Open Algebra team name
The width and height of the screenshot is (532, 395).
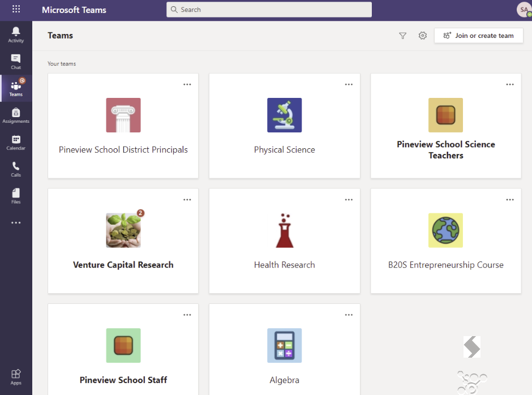pos(284,380)
